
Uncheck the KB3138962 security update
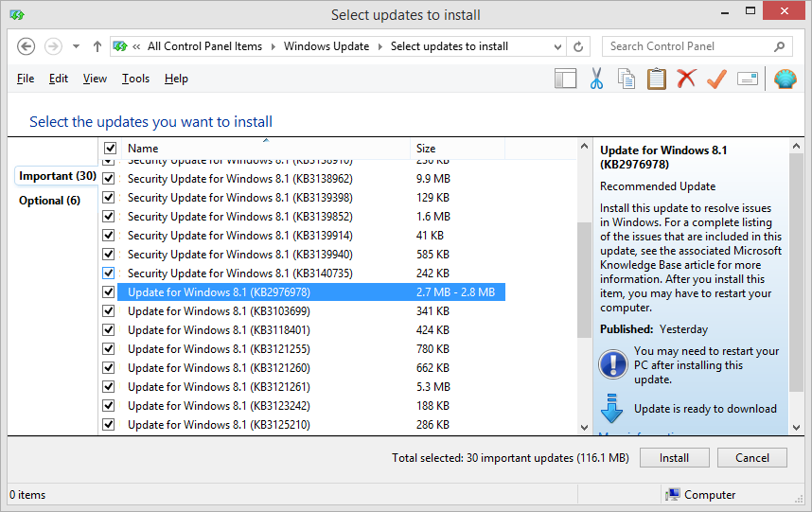pyautogui.click(x=108, y=179)
